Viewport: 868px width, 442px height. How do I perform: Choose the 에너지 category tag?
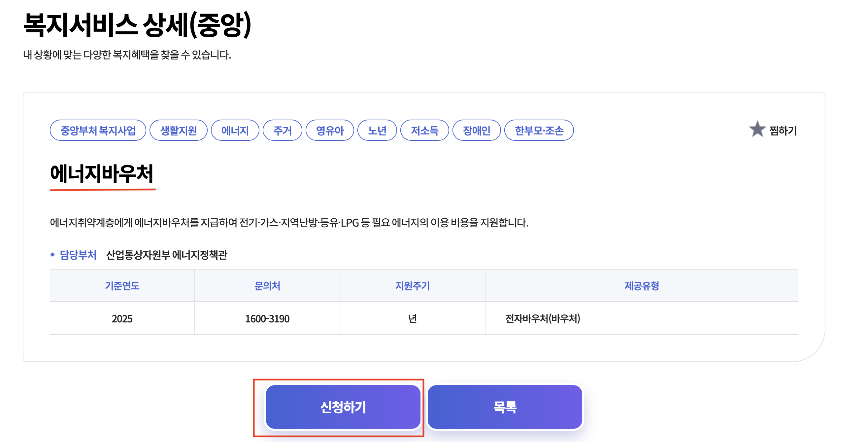235,130
